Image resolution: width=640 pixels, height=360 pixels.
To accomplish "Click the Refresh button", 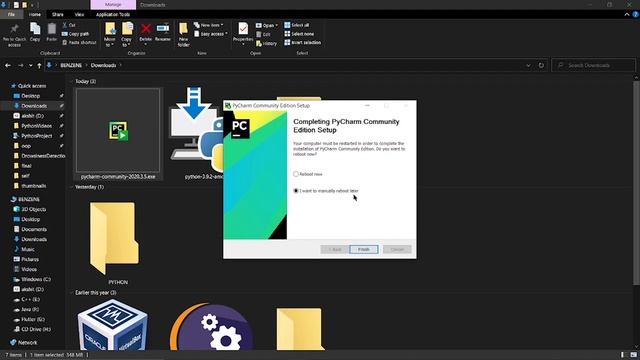I will tap(541, 65).
